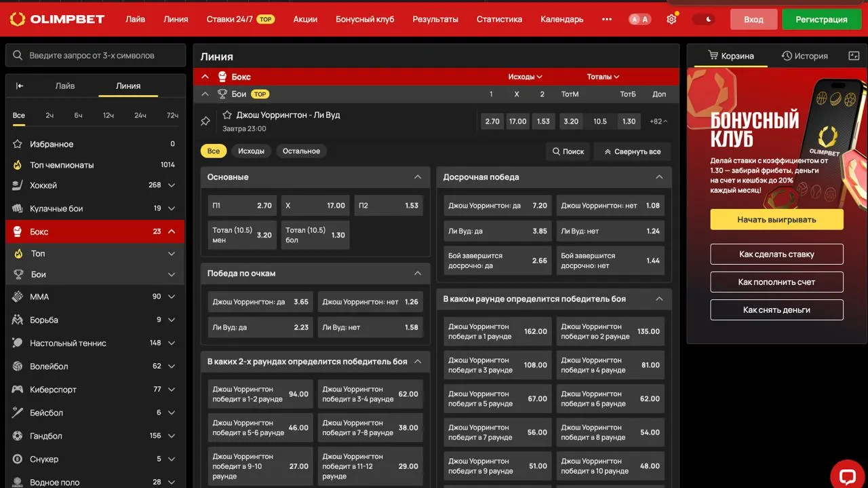Click the collapse sidebar arrow icon
Image resolution: width=868 pixels, height=488 pixels.
tap(20, 86)
